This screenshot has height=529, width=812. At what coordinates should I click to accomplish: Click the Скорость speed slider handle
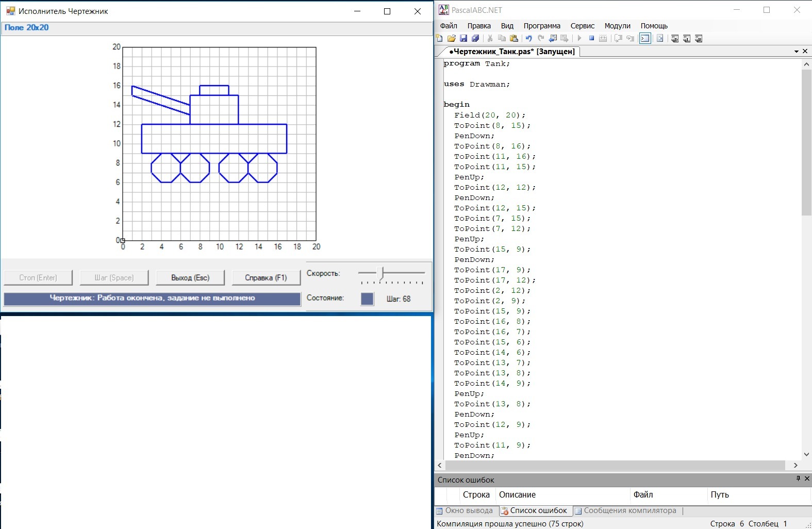point(381,273)
